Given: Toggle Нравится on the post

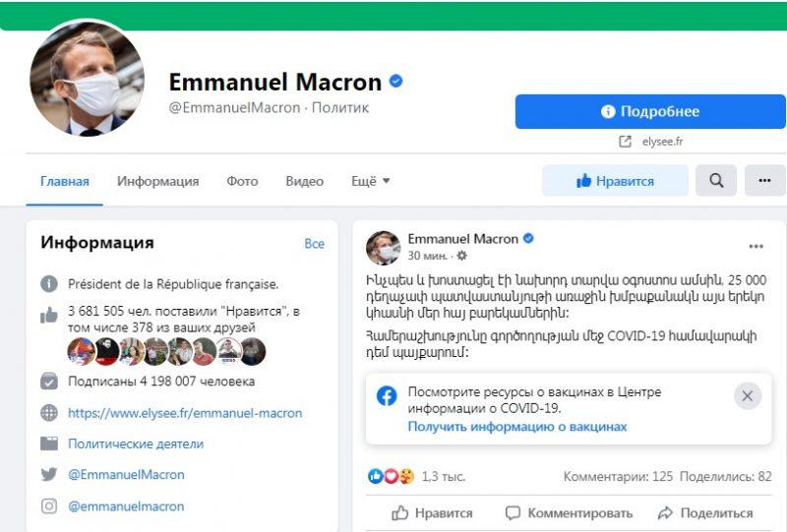Looking at the screenshot, I should 432,513.
